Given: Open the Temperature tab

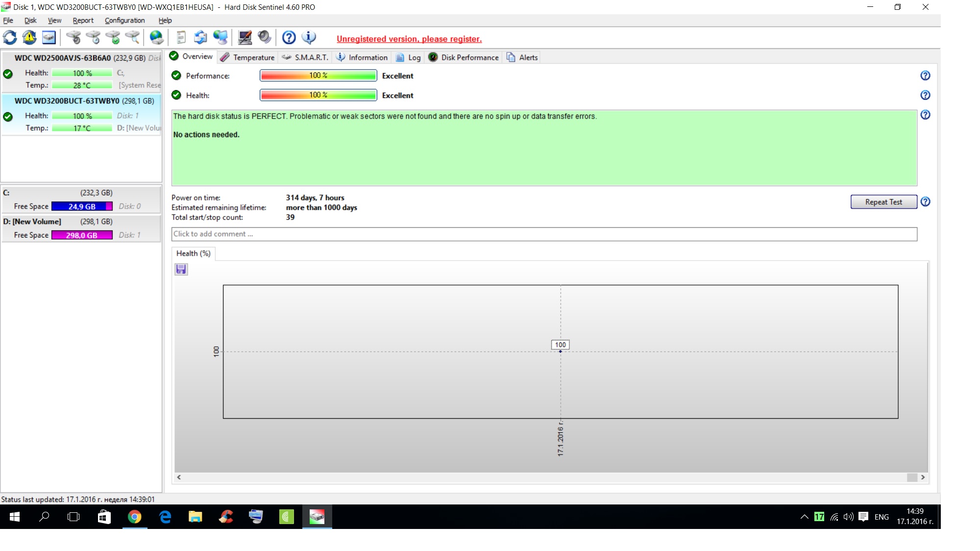Looking at the screenshot, I should click(248, 57).
